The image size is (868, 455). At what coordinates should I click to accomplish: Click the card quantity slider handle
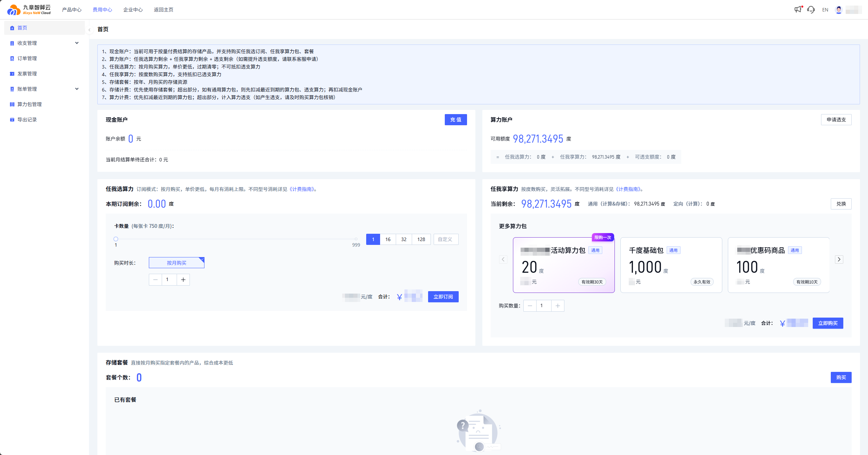(x=116, y=239)
